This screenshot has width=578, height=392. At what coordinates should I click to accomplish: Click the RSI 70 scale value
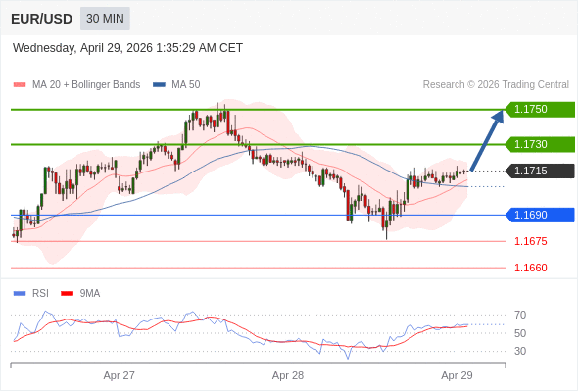pyautogui.click(x=520, y=315)
